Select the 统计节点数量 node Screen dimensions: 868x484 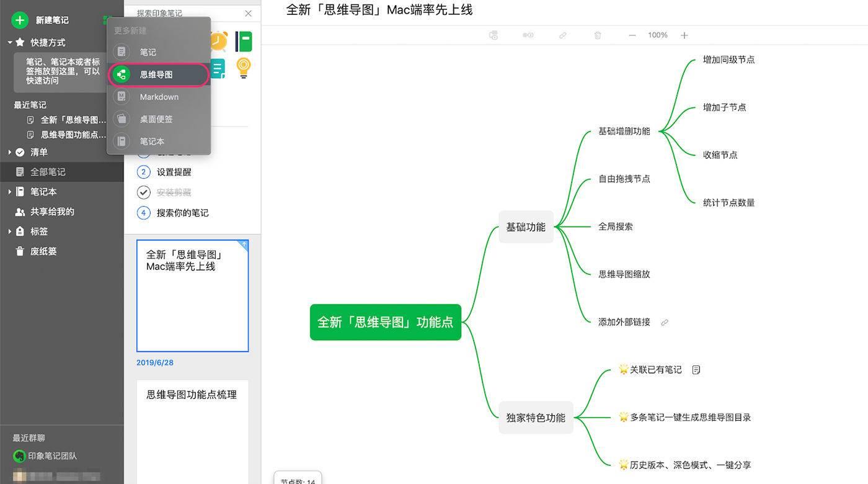[729, 203]
